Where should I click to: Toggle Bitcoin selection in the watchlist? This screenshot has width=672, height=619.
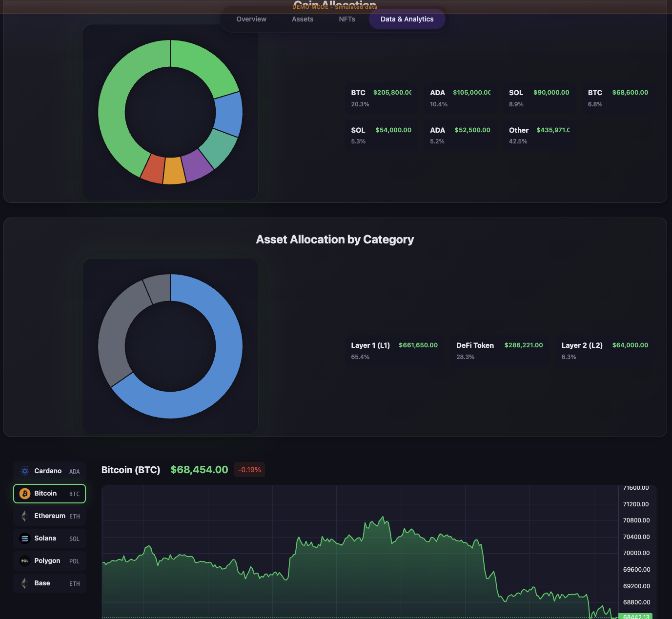point(49,493)
